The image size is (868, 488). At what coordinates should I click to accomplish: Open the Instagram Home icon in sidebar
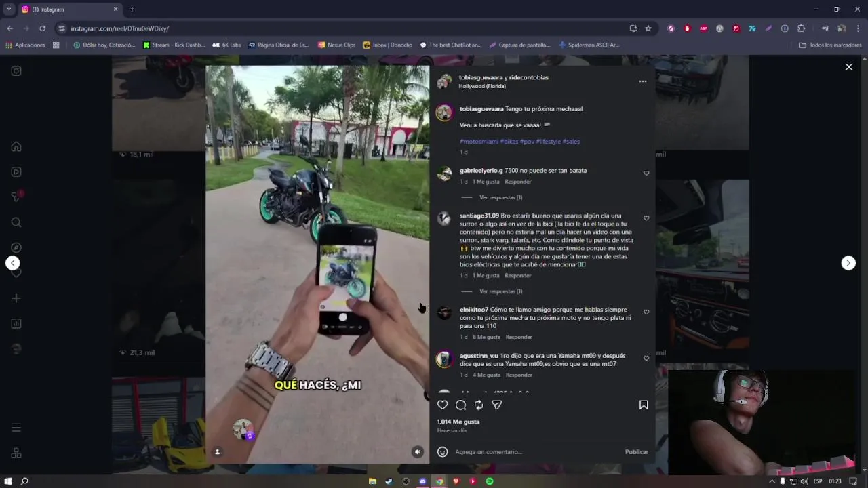(x=16, y=146)
